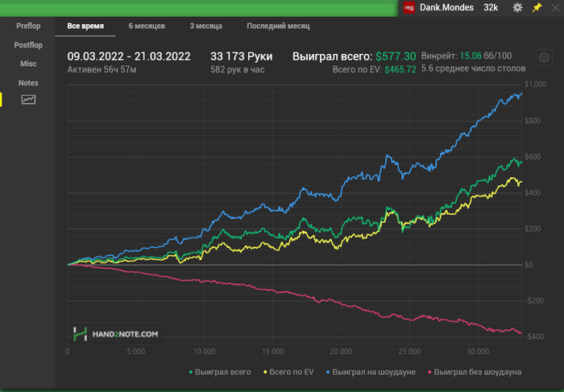Open chart settings gear button
Viewport: 564px width, 392px height.
pos(544,57)
